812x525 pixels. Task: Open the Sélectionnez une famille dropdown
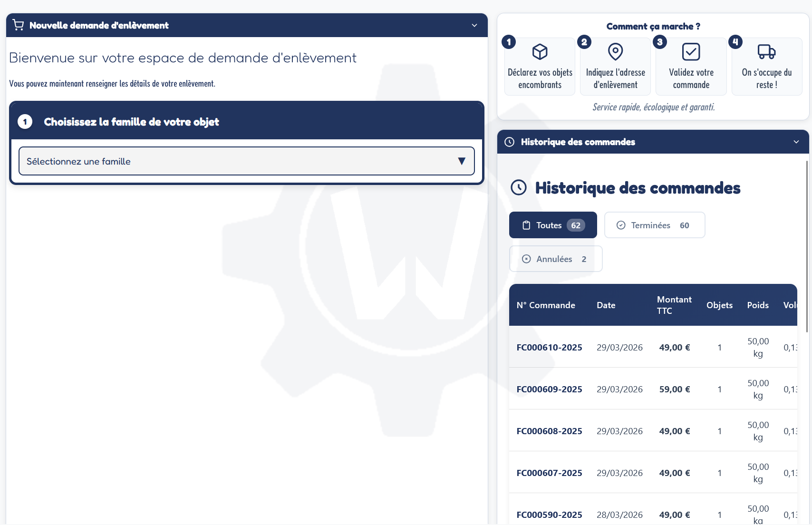246,161
